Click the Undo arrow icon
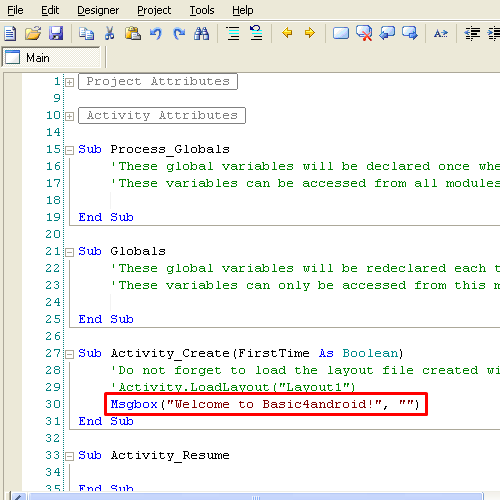Screen dimensions: 500x500 pyautogui.click(x=156, y=33)
